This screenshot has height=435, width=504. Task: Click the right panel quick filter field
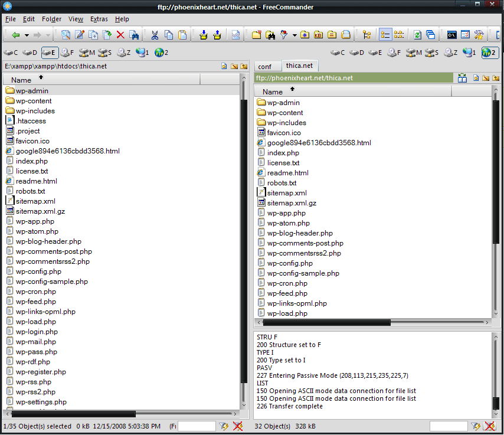click(x=449, y=426)
